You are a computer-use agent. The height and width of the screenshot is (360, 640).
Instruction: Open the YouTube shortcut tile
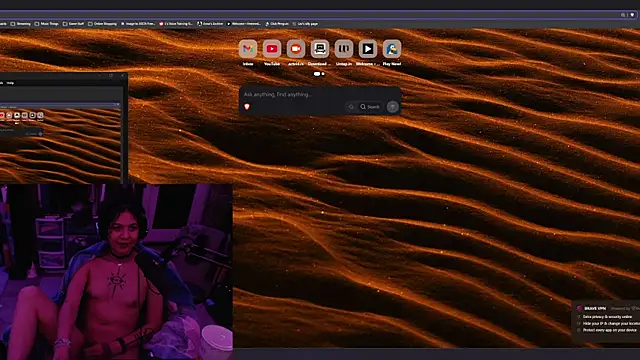coord(272,49)
